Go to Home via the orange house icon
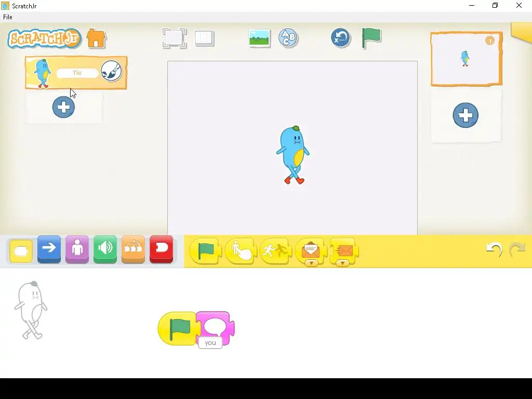 (x=96, y=38)
